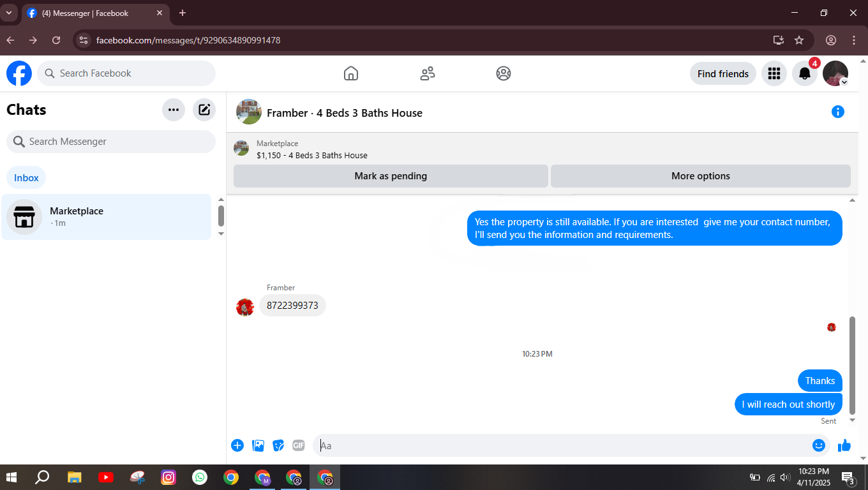The image size is (868, 490).
Task: Click the install app icon in address bar
Action: 779,40
